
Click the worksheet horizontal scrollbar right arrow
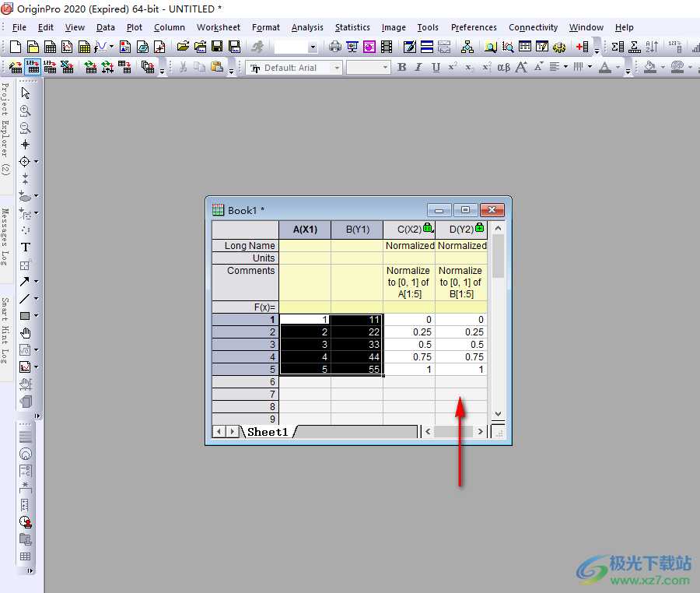click(x=480, y=431)
